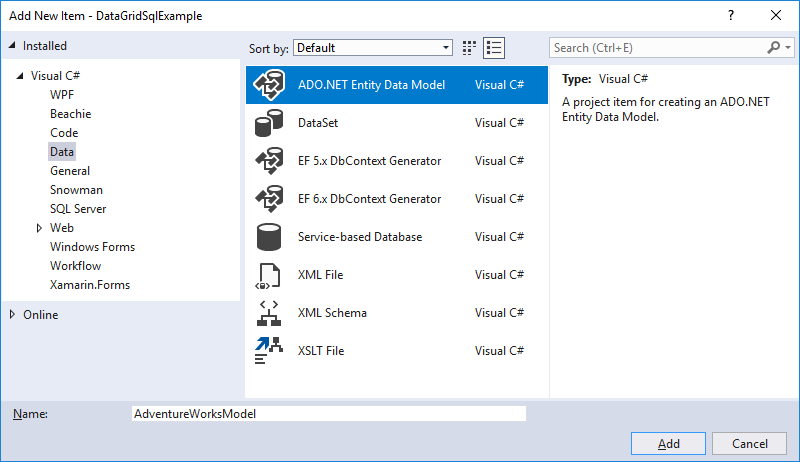Click the Name text field
This screenshot has width=800, height=462.
pos(328,413)
